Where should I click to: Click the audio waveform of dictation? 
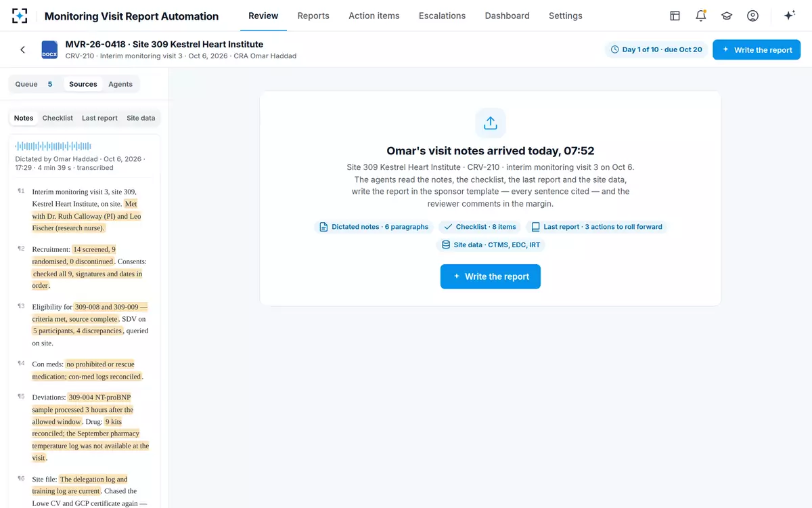[53, 146]
